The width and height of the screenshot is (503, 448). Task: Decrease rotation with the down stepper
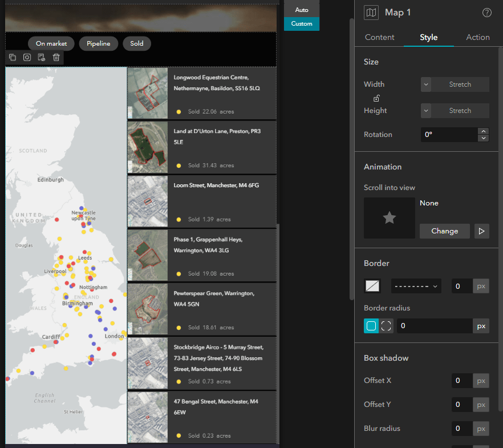pyautogui.click(x=483, y=138)
